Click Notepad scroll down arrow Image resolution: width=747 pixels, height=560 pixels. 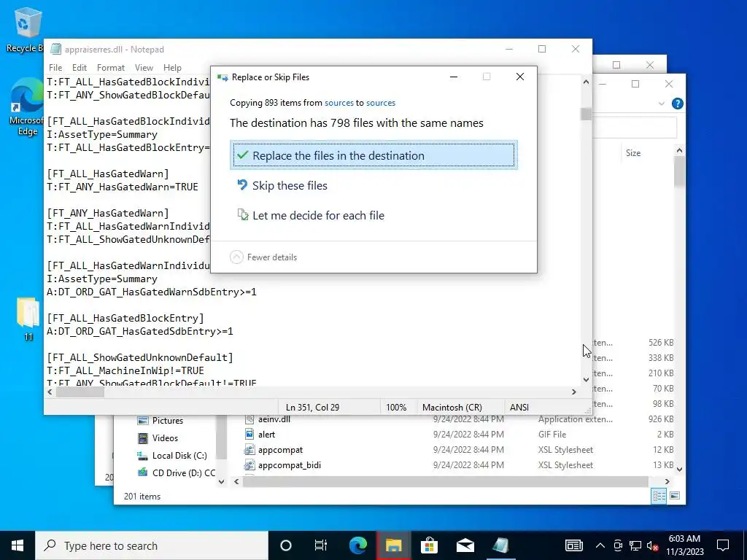click(586, 380)
